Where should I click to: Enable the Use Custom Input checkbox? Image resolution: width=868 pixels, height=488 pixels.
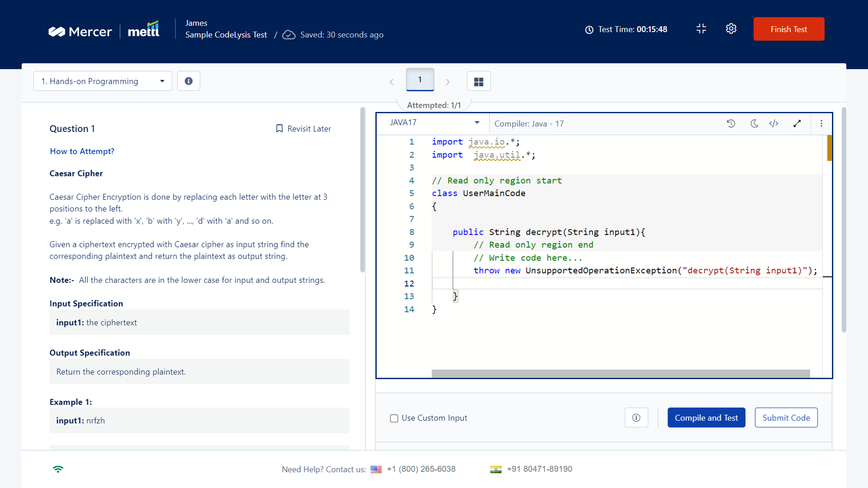394,418
